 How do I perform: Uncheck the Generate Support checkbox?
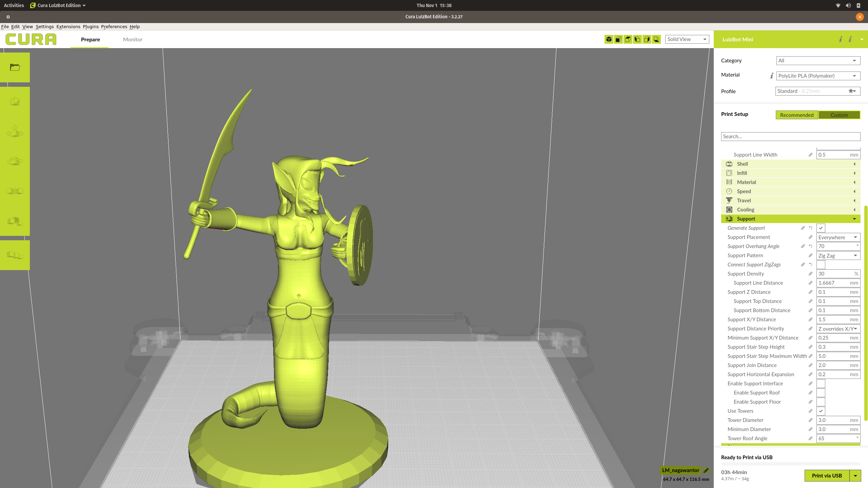click(821, 228)
